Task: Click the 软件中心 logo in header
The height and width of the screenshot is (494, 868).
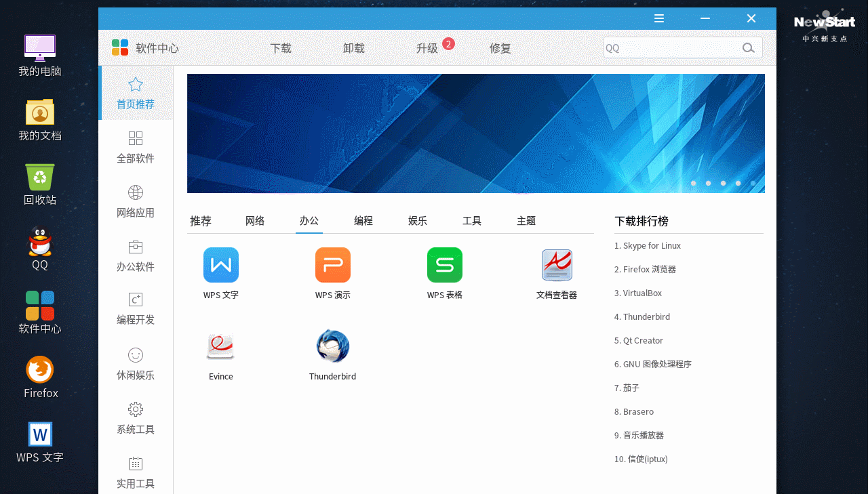Action: point(120,47)
